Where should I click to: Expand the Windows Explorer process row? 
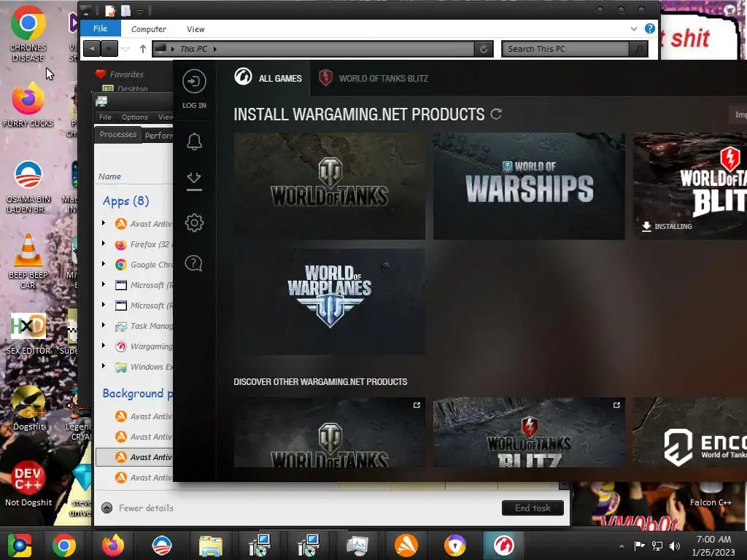tap(104, 366)
